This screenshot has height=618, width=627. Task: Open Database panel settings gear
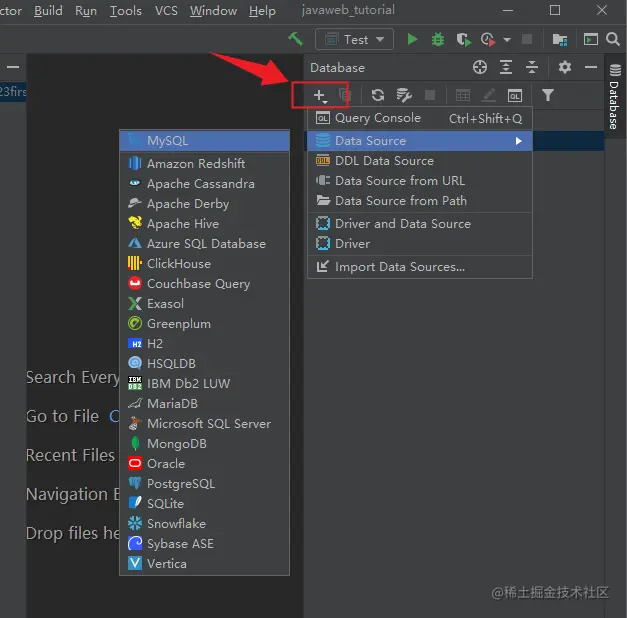click(x=565, y=67)
